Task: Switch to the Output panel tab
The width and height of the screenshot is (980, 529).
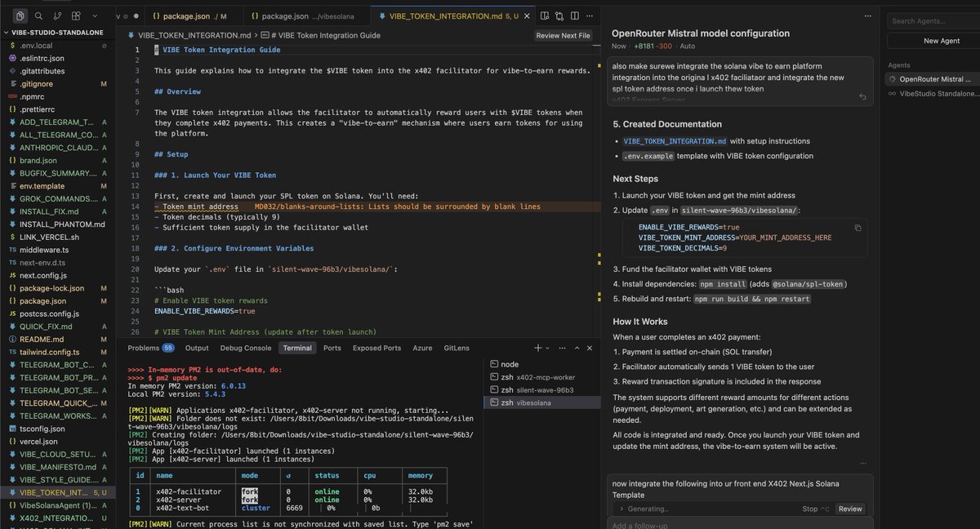Action: point(197,348)
